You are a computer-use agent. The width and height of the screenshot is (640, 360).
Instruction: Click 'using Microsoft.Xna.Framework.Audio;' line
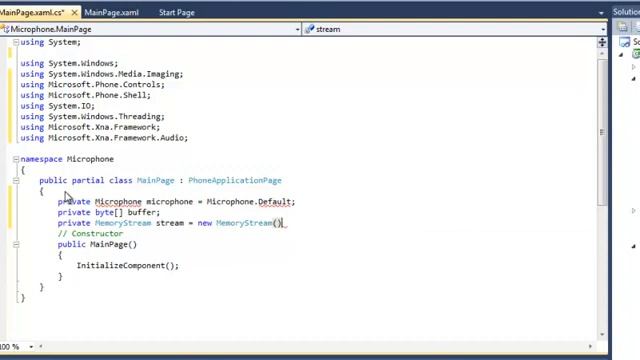click(x=104, y=138)
